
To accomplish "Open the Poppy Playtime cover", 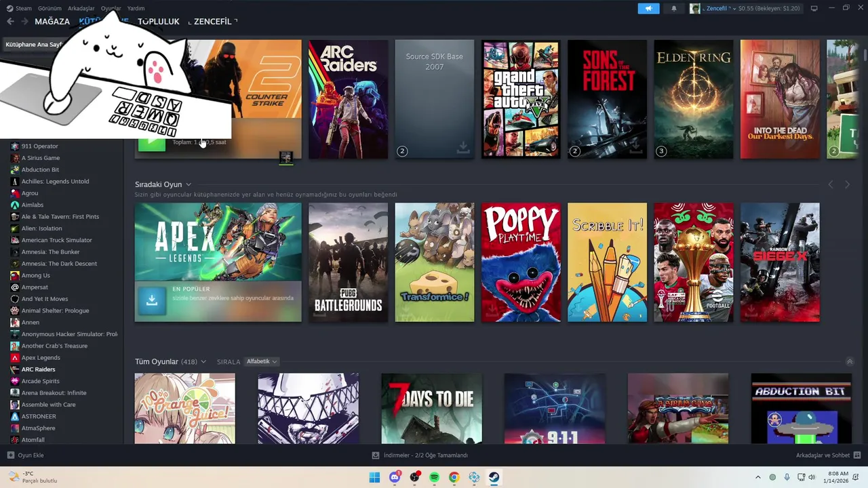I will pos(521,262).
